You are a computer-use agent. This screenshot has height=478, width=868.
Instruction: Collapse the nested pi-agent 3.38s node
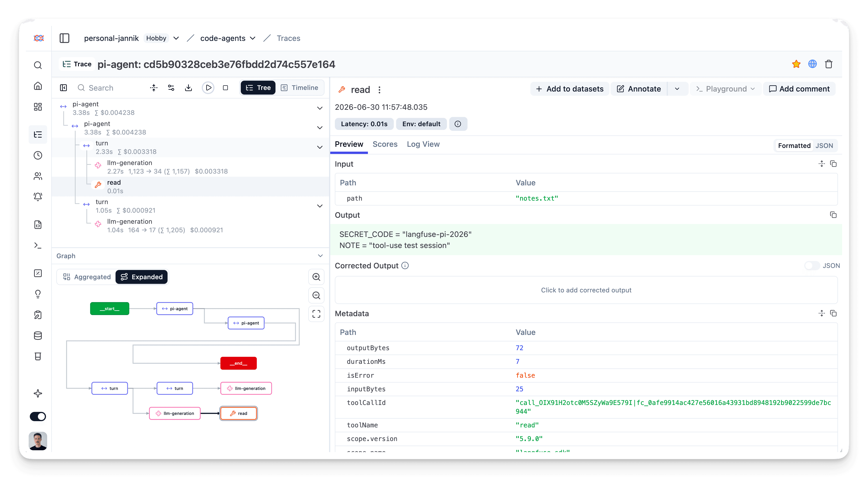(320, 128)
